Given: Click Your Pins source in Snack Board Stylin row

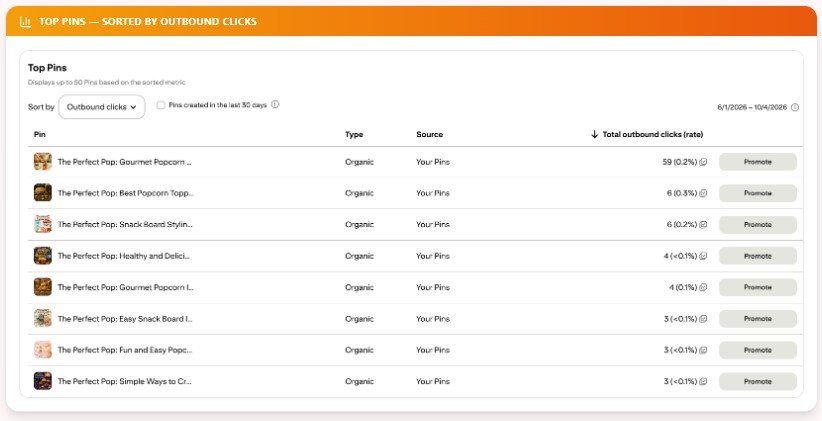Looking at the screenshot, I should pyautogui.click(x=433, y=224).
